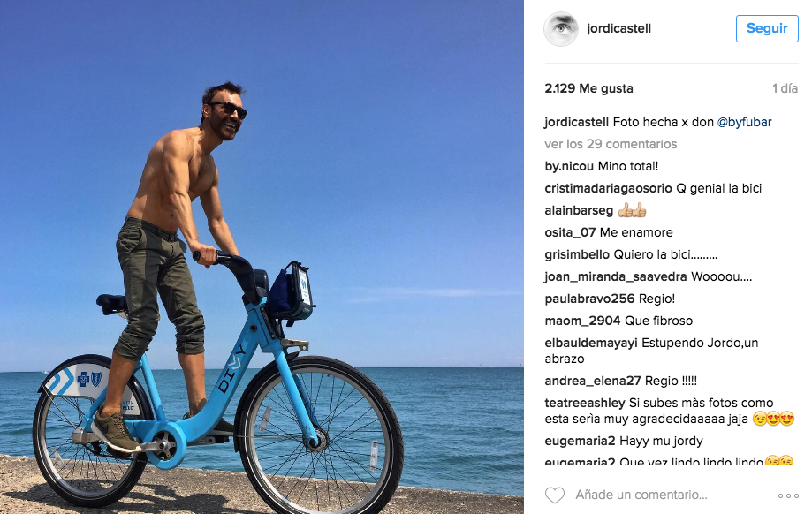This screenshot has width=812, height=514.
Task: Open the 1 día timestamp
Action: point(785,88)
